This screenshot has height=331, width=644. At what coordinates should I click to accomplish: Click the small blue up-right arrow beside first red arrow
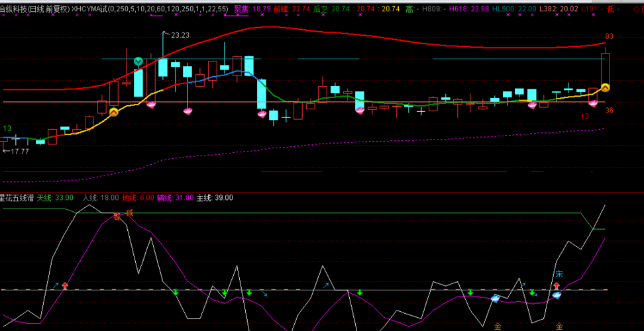56,285
